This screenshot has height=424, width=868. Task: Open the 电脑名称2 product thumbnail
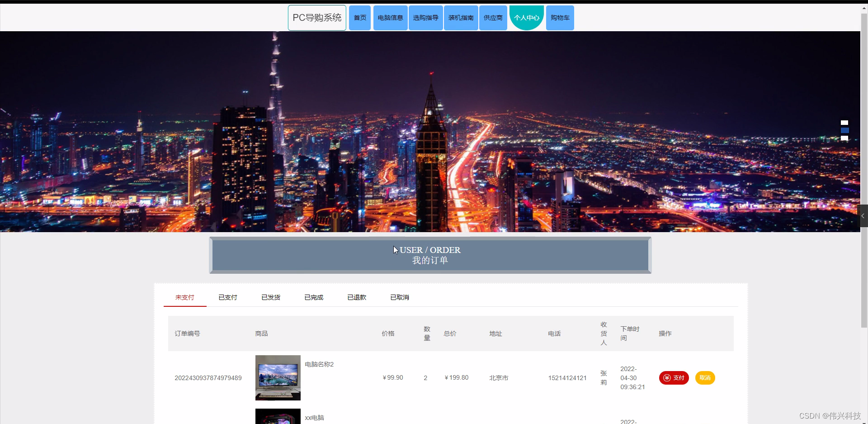point(278,377)
